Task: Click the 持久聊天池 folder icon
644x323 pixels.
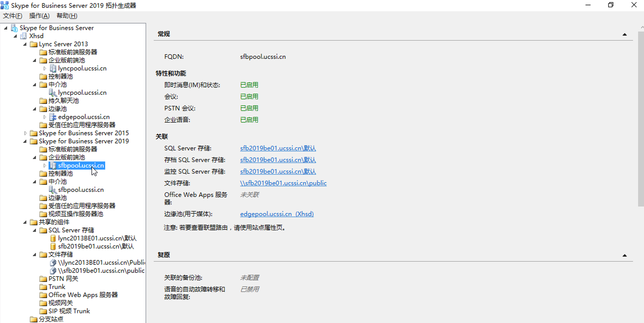Action: pyautogui.click(x=43, y=100)
